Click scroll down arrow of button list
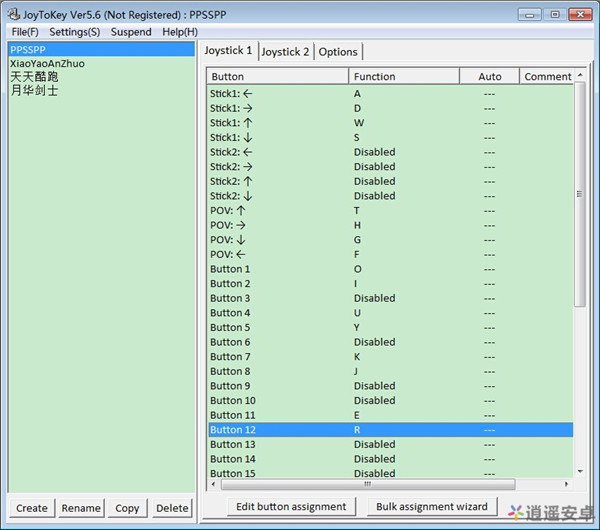The width and height of the screenshot is (600, 530). (x=580, y=471)
